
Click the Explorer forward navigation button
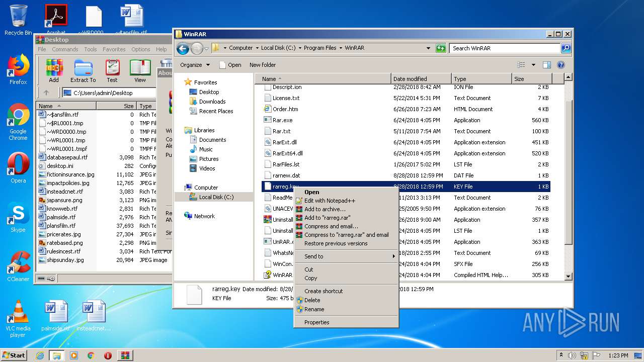pos(197,48)
